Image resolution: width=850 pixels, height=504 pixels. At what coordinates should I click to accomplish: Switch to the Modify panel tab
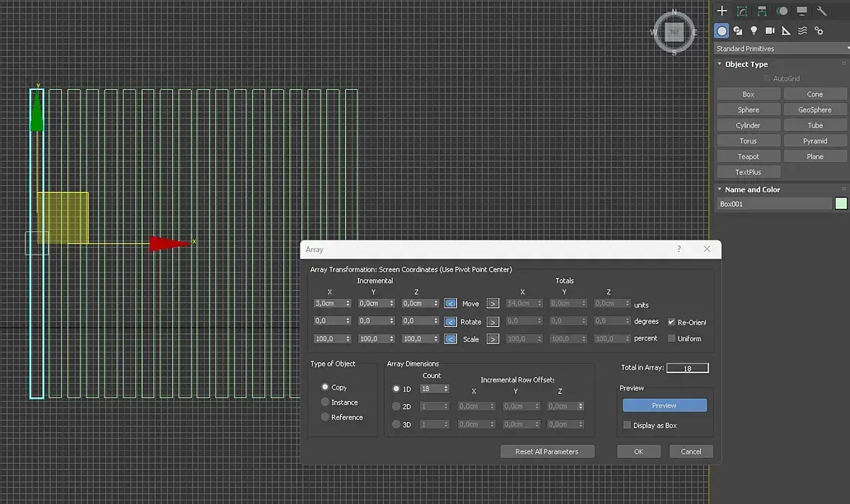[741, 11]
